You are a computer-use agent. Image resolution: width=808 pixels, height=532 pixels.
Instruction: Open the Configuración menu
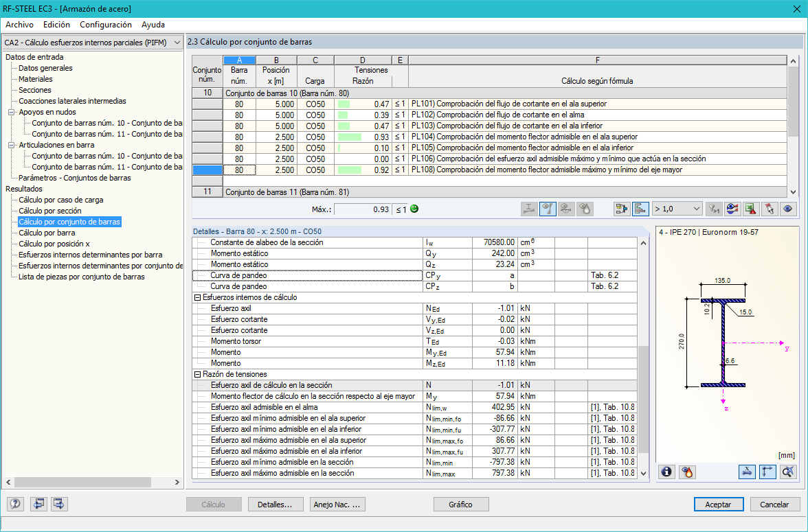pos(106,25)
